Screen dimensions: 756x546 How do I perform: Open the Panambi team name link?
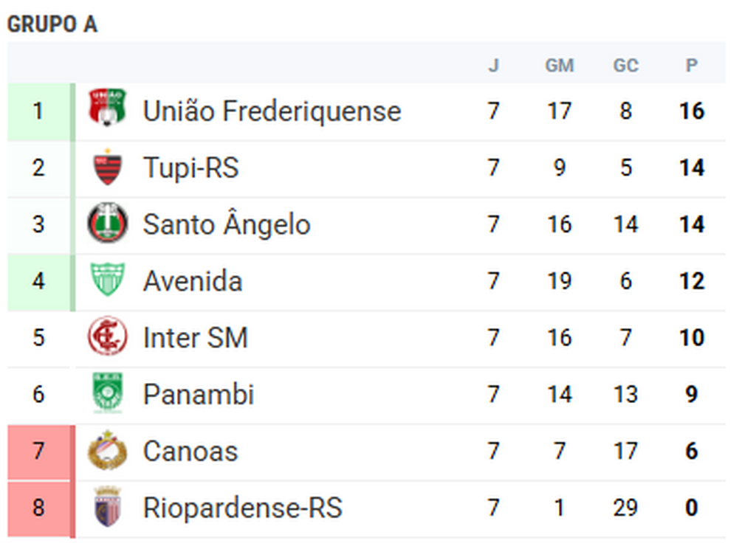coord(198,394)
